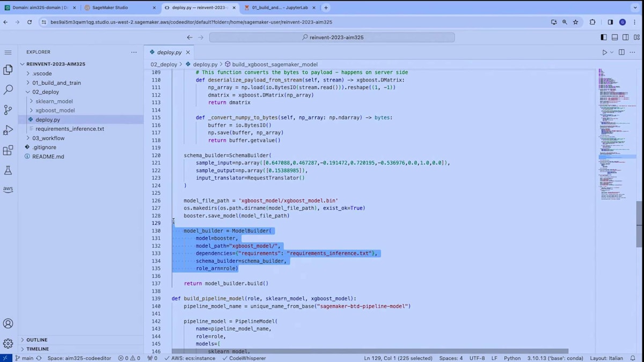Open the Accounts menu icon

click(8, 323)
